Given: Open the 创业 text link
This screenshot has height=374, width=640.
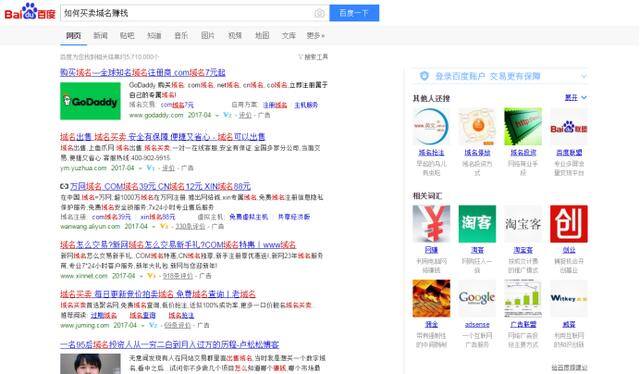Looking at the screenshot, I should pos(569,250).
